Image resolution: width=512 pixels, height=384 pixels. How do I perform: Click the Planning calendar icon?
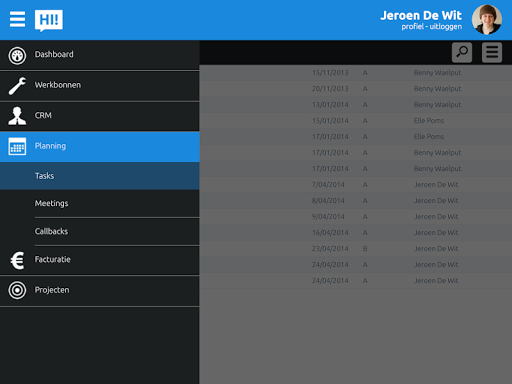point(17,146)
